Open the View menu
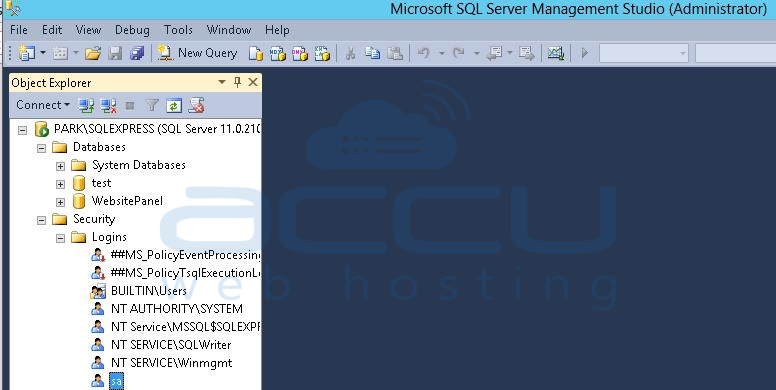This screenshot has width=776, height=390. tap(89, 30)
